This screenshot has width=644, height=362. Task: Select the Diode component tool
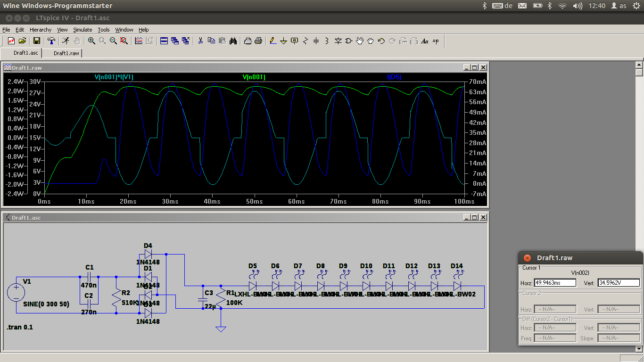(338, 41)
